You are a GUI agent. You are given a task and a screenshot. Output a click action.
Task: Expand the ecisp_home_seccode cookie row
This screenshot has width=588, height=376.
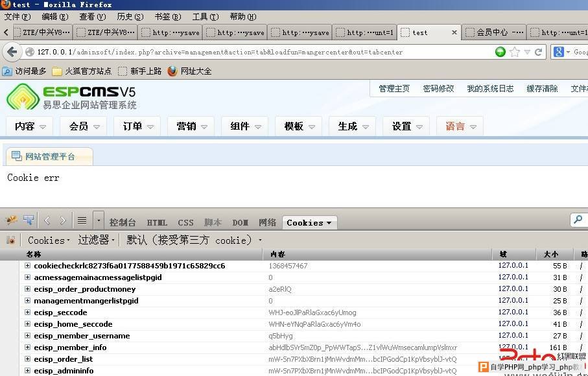(x=27, y=324)
